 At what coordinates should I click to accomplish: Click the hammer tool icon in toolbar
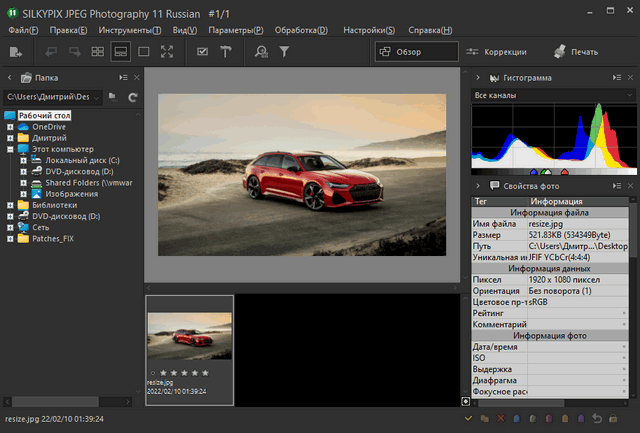tap(226, 51)
